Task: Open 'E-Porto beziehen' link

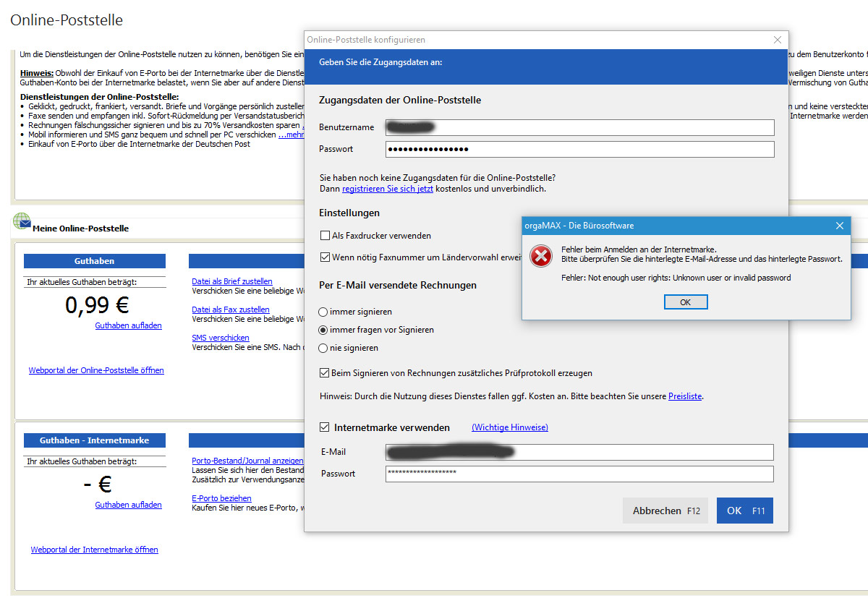Action: coord(221,498)
